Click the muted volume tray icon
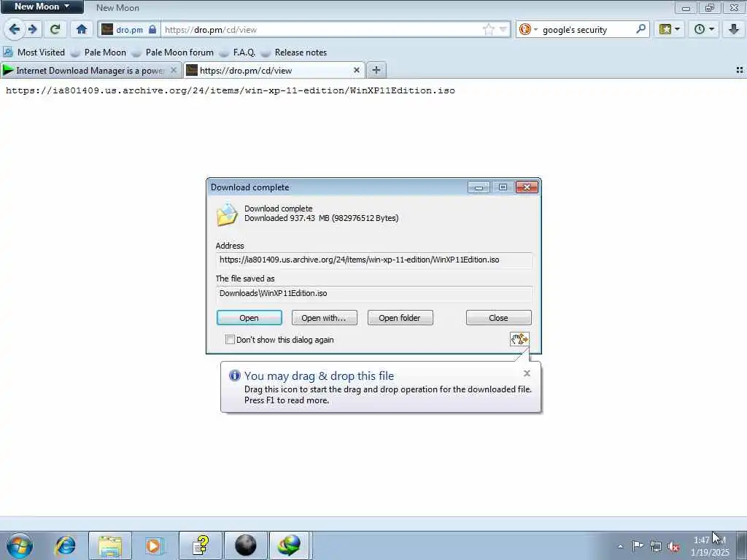Image resolution: width=747 pixels, height=560 pixels. point(673,546)
